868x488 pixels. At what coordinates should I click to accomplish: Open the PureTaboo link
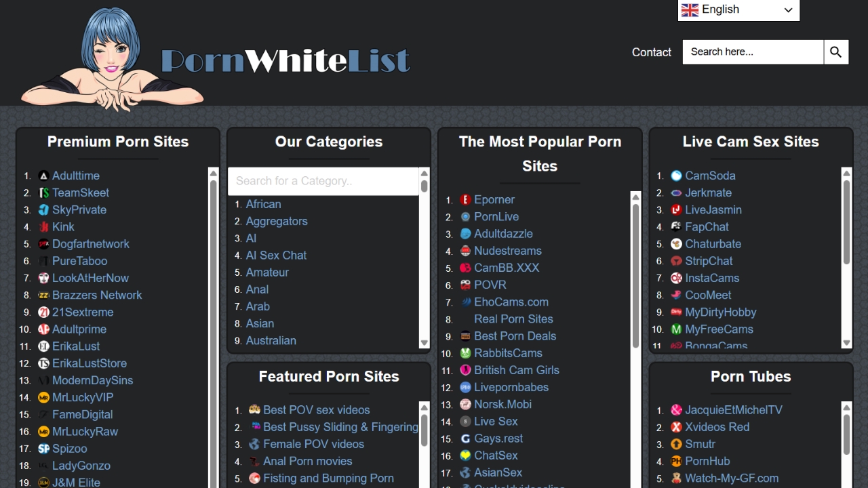tap(79, 261)
